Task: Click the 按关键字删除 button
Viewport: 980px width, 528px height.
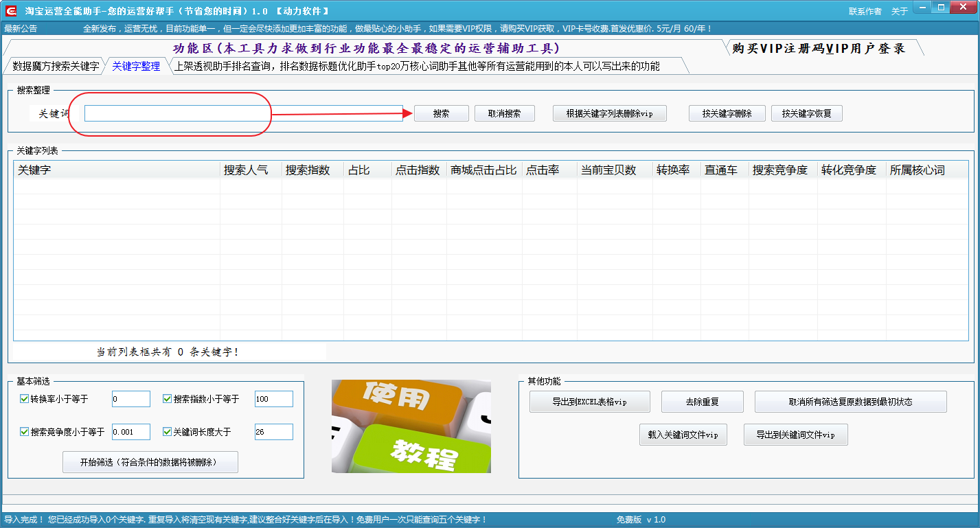Action: (727, 113)
